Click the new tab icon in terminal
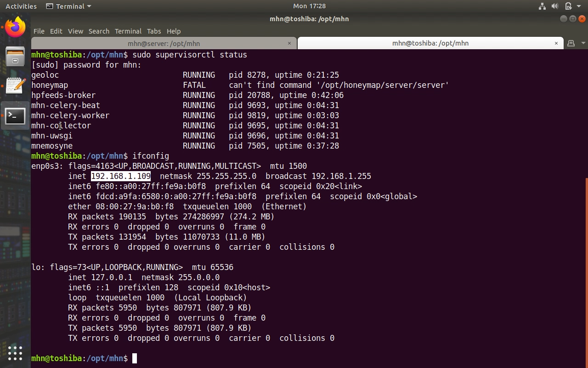Viewport: 588px width, 368px height. click(x=571, y=43)
